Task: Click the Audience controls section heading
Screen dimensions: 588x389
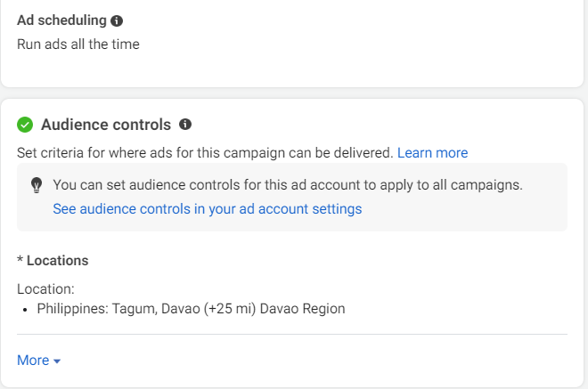Action: point(105,125)
